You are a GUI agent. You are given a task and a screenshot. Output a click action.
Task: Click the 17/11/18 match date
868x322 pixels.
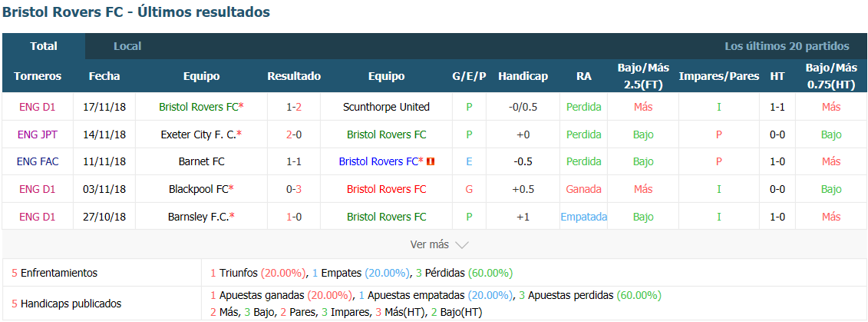[x=104, y=107]
